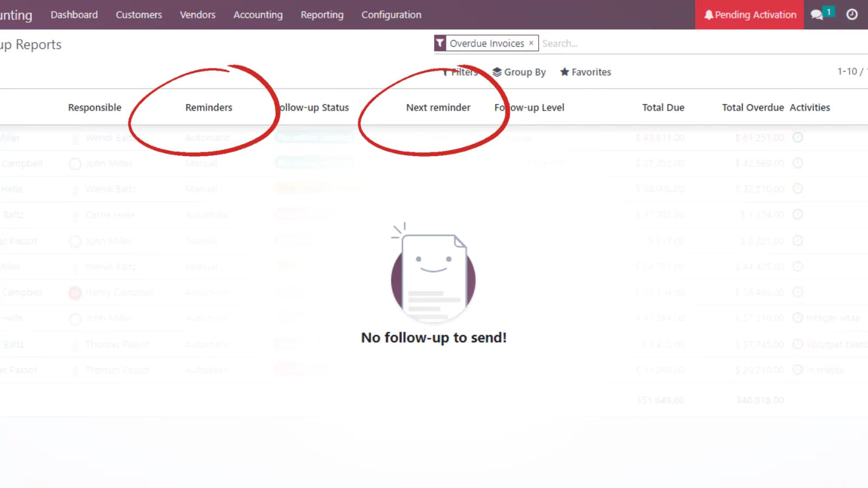Click the 1-10 pager counter
Viewport: 868px width, 488px height.
point(847,72)
